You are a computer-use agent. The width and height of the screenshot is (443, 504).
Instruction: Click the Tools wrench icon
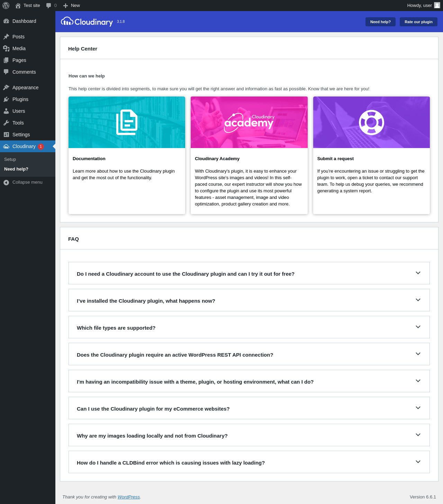pyautogui.click(x=6, y=123)
